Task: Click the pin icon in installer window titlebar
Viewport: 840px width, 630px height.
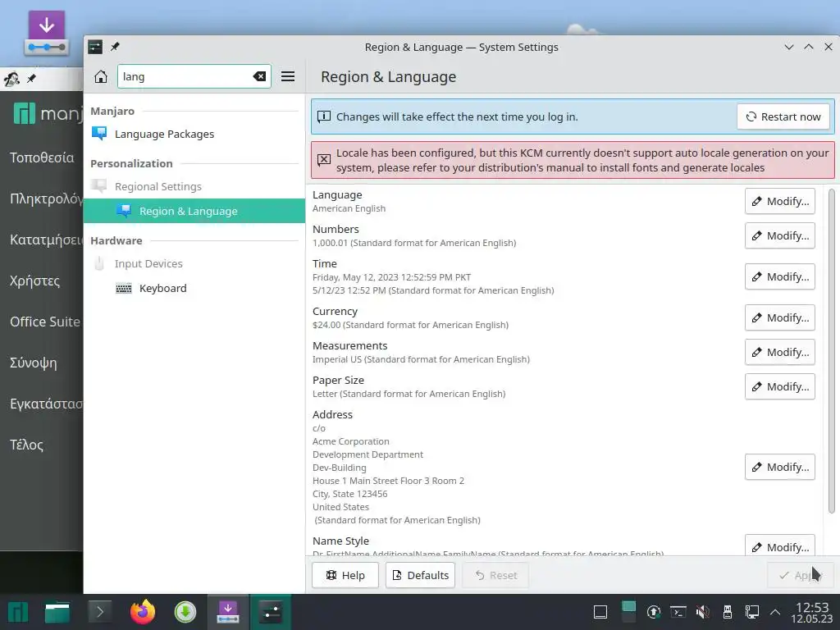Action: coord(32,79)
